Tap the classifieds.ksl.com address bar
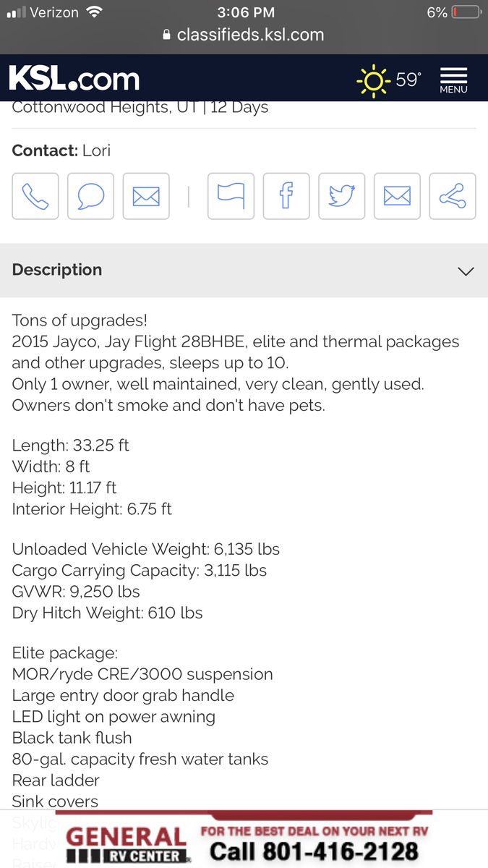 click(244, 35)
